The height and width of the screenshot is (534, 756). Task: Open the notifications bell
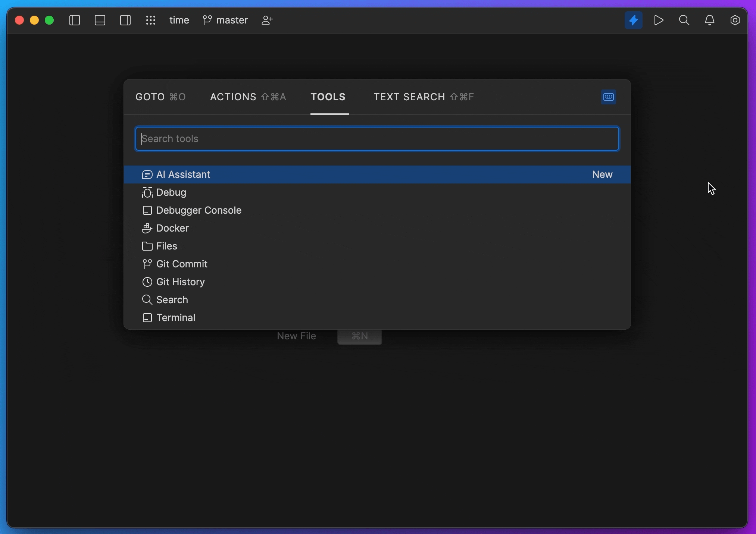click(x=710, y=20)
